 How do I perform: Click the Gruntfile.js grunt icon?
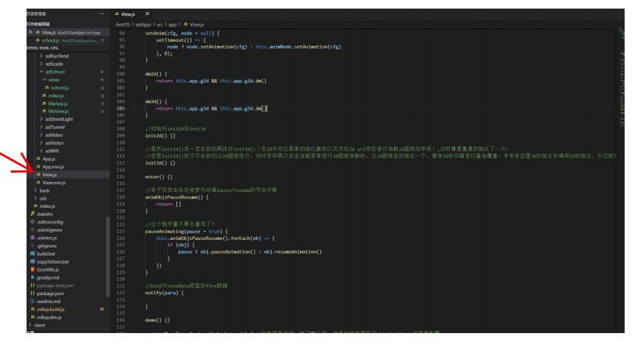[32, 269]
